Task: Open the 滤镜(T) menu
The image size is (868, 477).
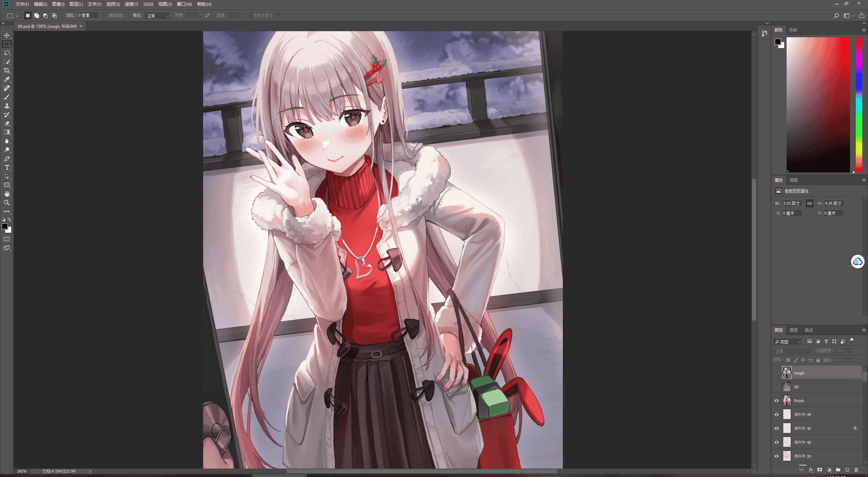Action: 131,4
